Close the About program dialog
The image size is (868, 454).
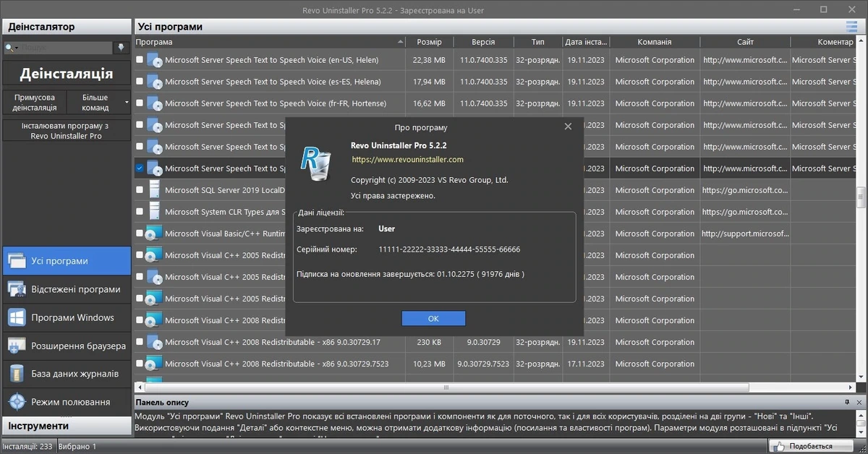[568, 127]
